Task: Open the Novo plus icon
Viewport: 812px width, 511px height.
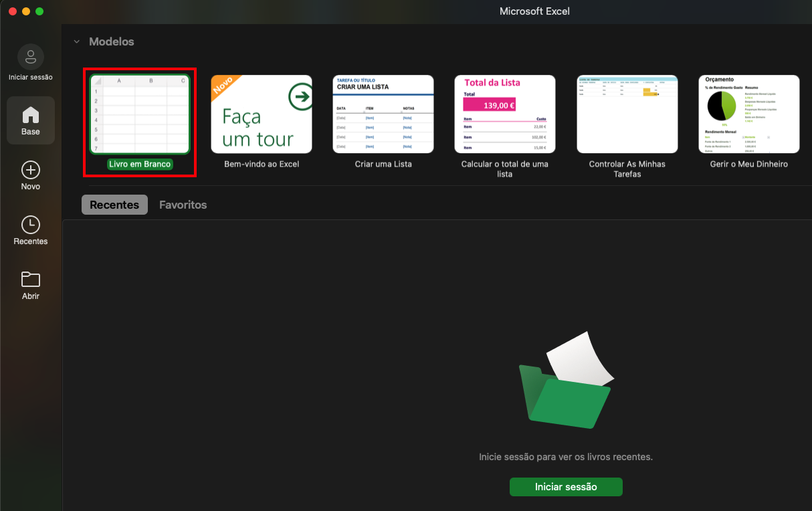Action: (x=30, y=170)
